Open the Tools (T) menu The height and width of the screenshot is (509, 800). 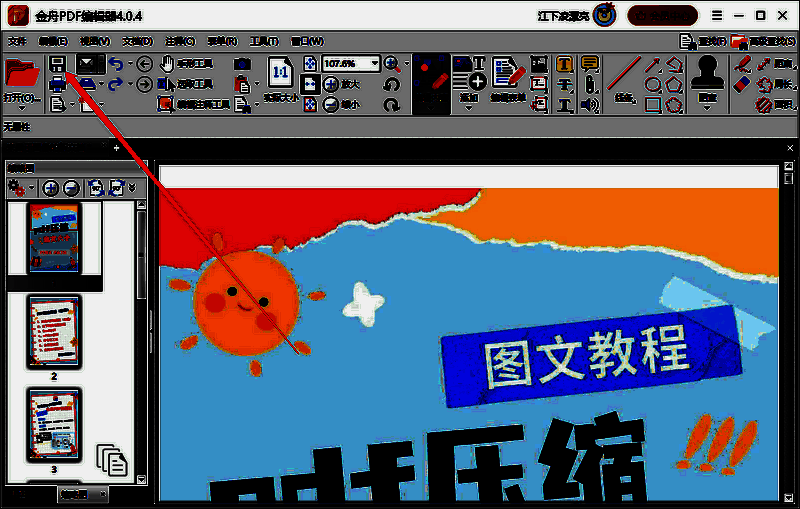coord(264,41)
